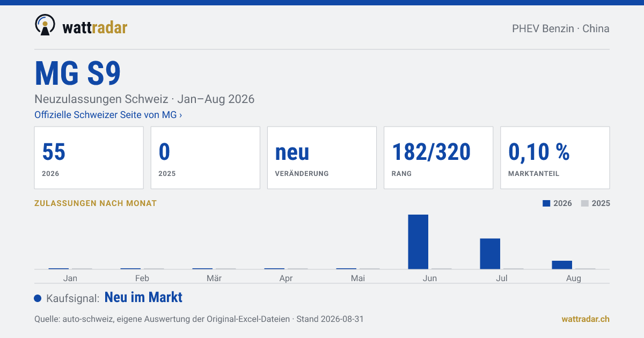Click the 'Aug' axis label
The width and height of the screenshot is (644, 338).
click(574, 278)
